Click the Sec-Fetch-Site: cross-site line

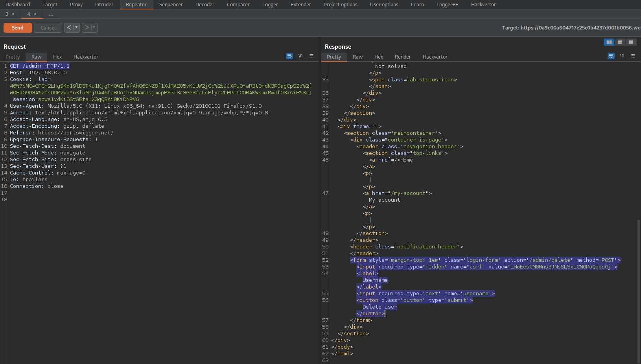pyautogui.click(x=51, y=160)
